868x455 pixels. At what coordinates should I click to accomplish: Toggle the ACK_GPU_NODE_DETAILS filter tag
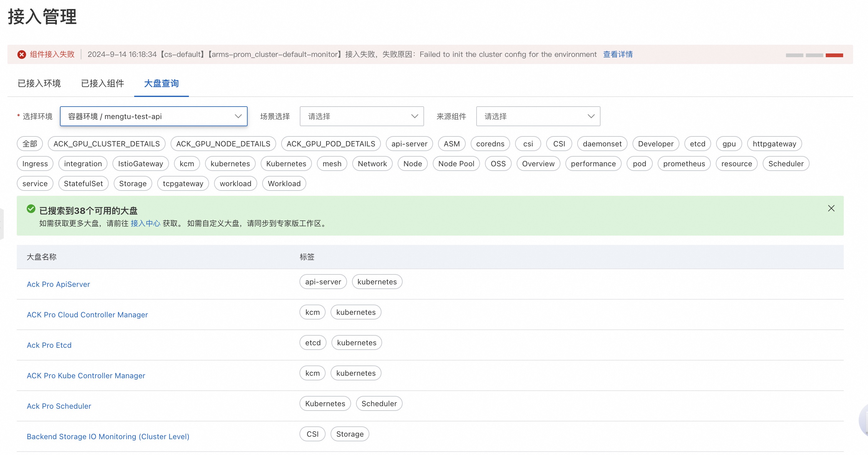coord(223,144)
